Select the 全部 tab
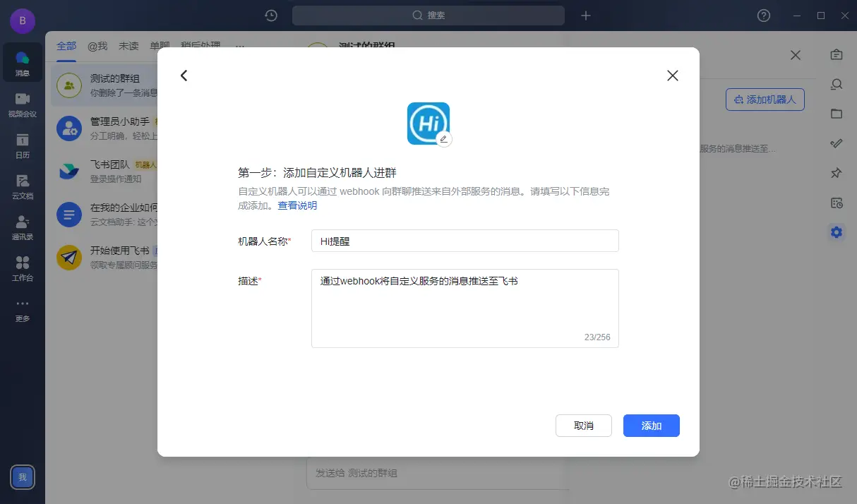This screenshot has width=857, height=504. [x=66, y=46]
